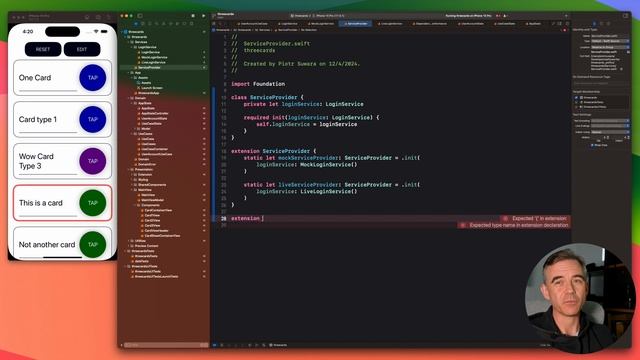
Task: Toggle the navigator sidebar button in Xcode toolbar
Action: point(140,16)
